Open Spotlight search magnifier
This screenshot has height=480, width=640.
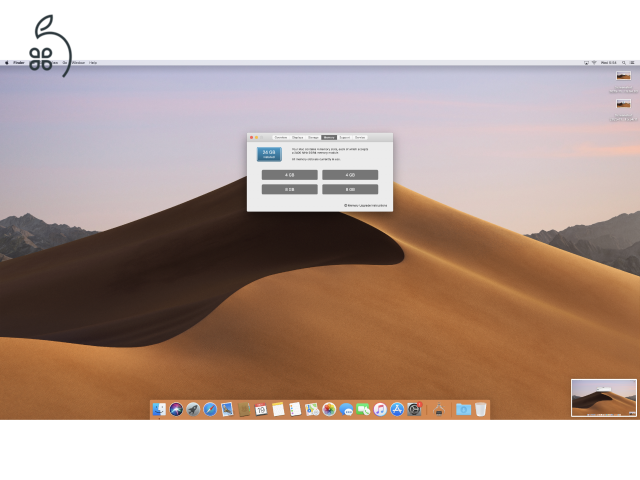click(x=624, y=63)
